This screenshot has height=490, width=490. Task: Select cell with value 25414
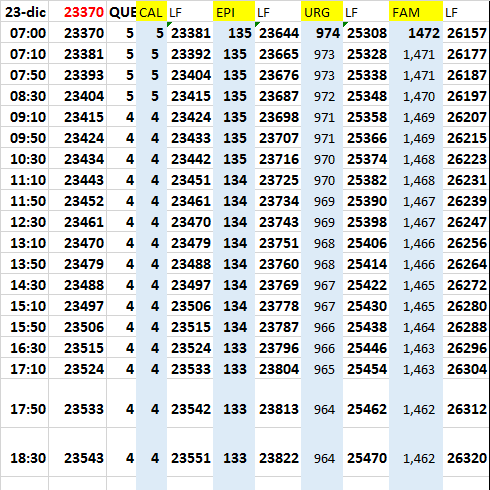[366, 264]
